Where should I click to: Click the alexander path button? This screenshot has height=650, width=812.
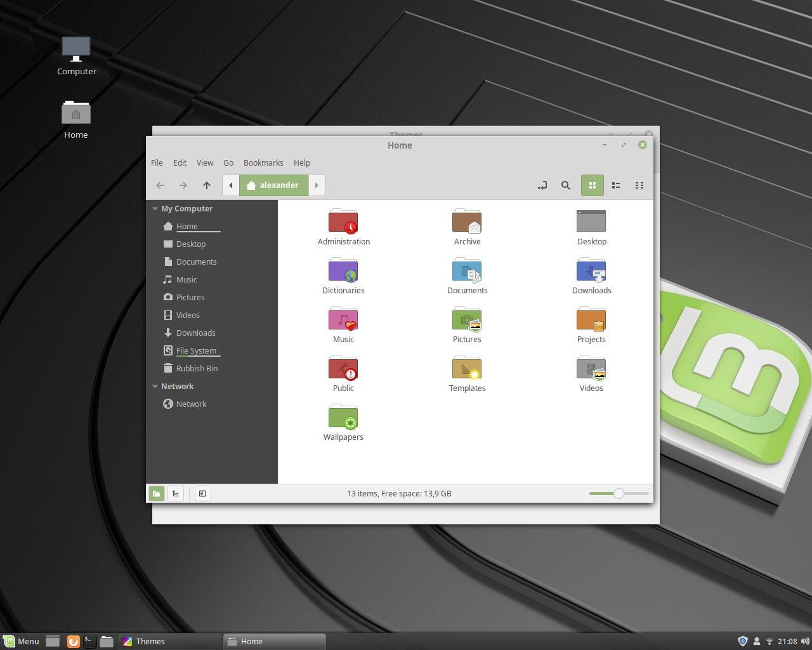[x=273, y=185]
